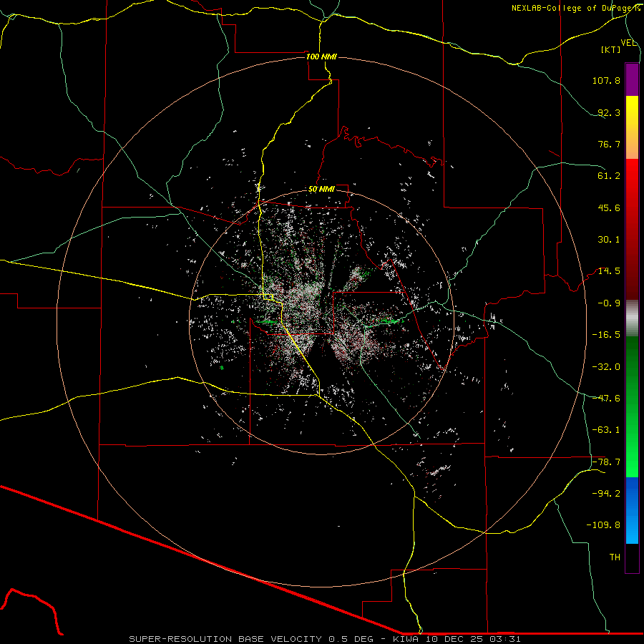Click the SUPER-RESOLUTION BASE VELOCITY caption

(325, 639)
